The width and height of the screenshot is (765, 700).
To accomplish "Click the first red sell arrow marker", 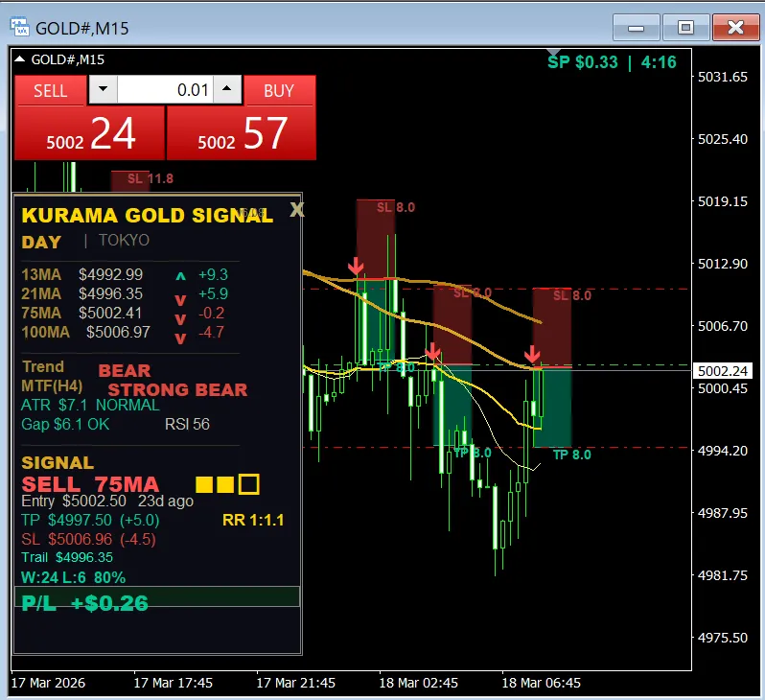I will pyautogui.click(x=356, y=266).
